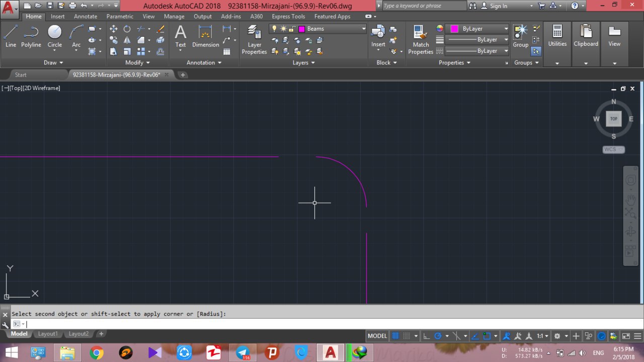The height and width of the screenshot is (362, 644).
Task: Select the Arc tool
Action: click(x=76, y=36)
